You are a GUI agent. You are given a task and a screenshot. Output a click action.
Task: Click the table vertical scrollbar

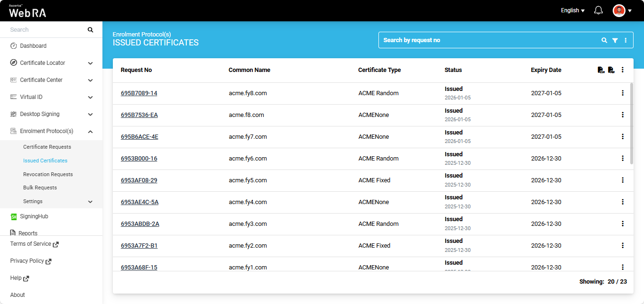631,124
